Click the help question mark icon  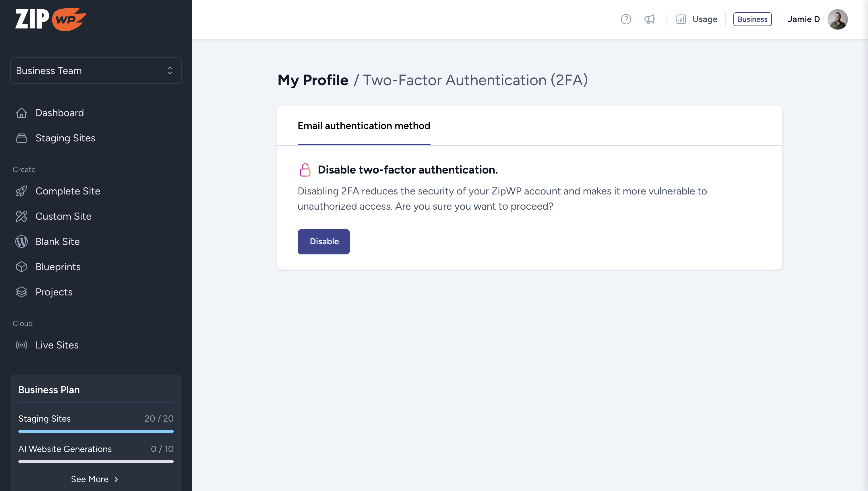[626, 19]
